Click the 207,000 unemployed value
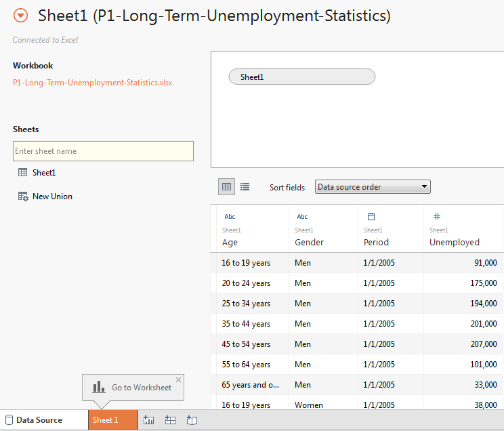504x431 pixels. coord(484,344)
